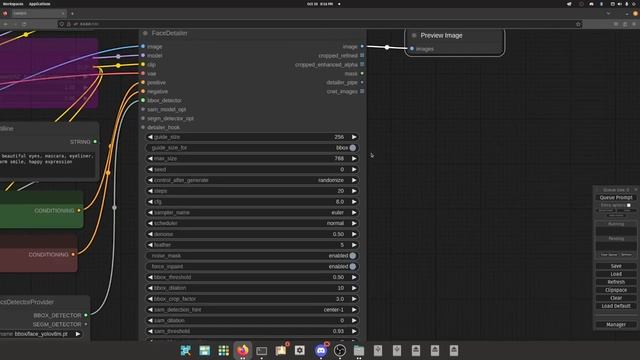
Task: Click the detailer_hook input socket
Action: pos(143,127)
